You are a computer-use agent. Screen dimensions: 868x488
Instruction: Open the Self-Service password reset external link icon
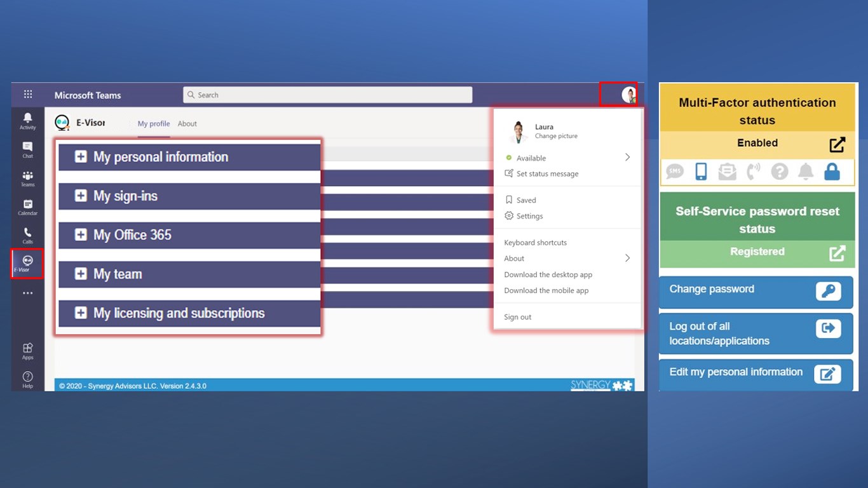(x=837, y=253)
